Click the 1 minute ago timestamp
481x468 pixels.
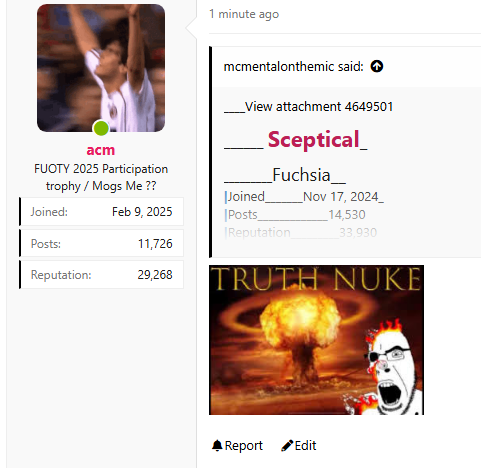tap(244, 14)
